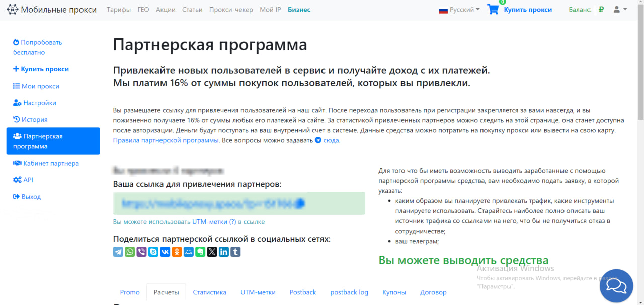Share the link through Skype

tap(153, 252)
